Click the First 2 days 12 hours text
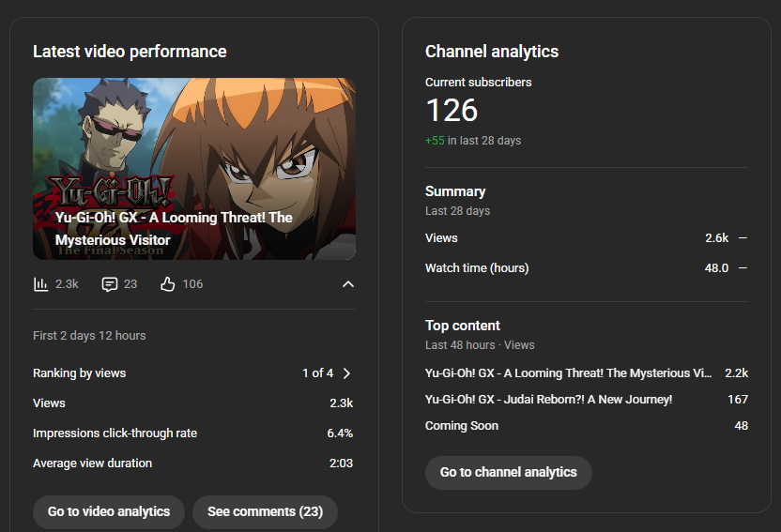Image resolution: width=781 pixels, height=532 pixels. pos(89,336)
